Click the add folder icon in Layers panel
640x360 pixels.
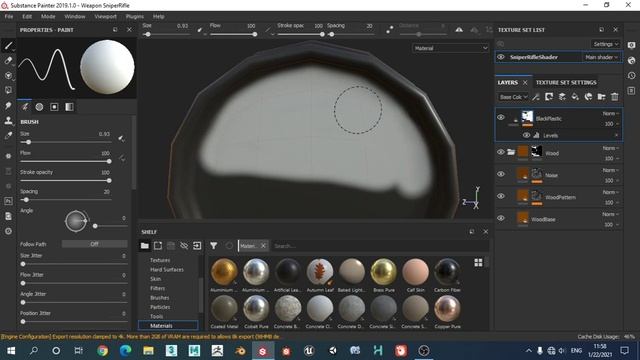point(601,97)
